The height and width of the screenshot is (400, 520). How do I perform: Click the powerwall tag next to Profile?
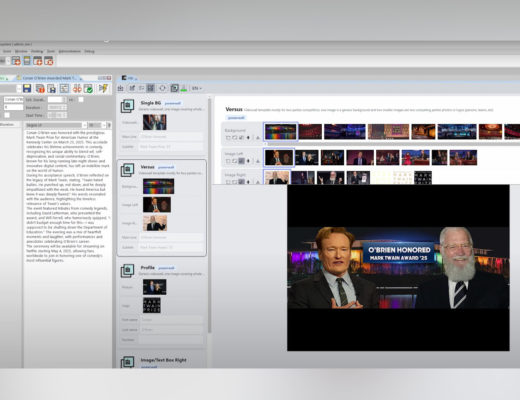[x=166, y=268]
